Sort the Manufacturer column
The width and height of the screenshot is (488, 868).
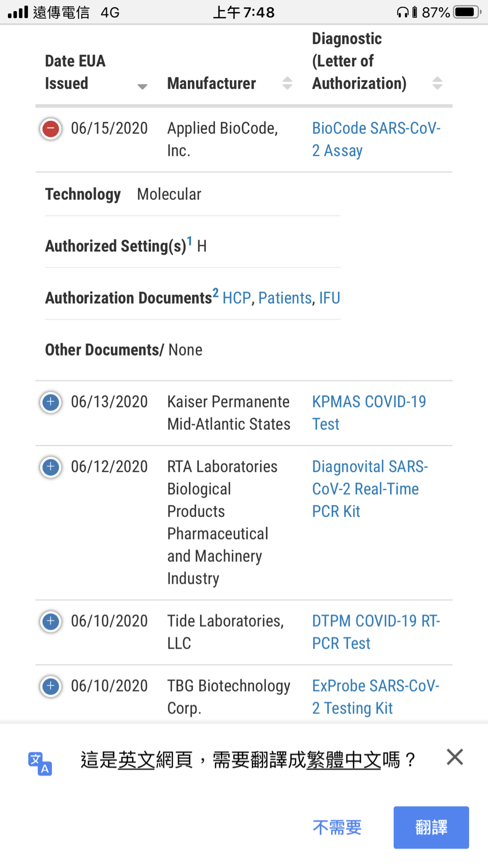click(x=287, y=83)
